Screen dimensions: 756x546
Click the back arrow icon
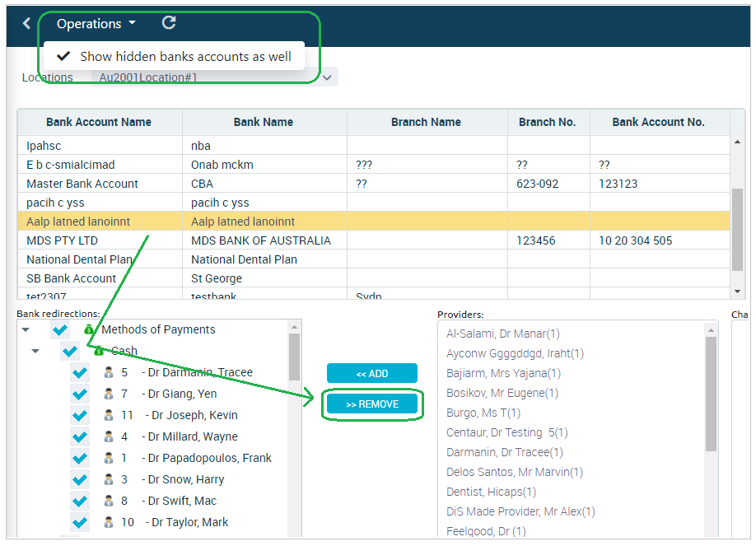coord(26,23)
